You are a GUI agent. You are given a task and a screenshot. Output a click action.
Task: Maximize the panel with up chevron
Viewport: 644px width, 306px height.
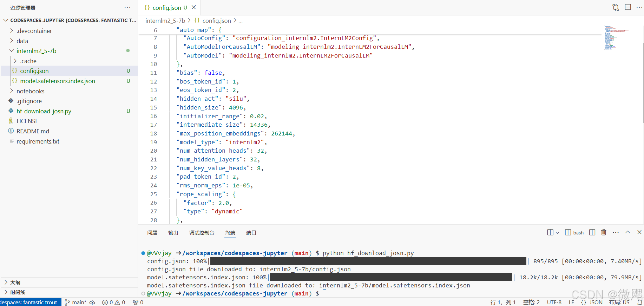(628, 232)
